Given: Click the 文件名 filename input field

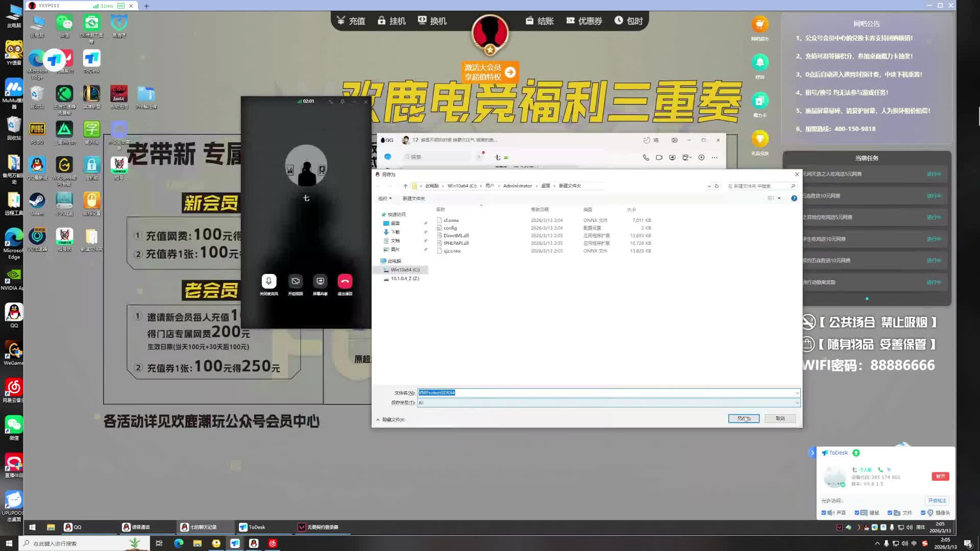Looking at the screenshot, I should [607, 393].
